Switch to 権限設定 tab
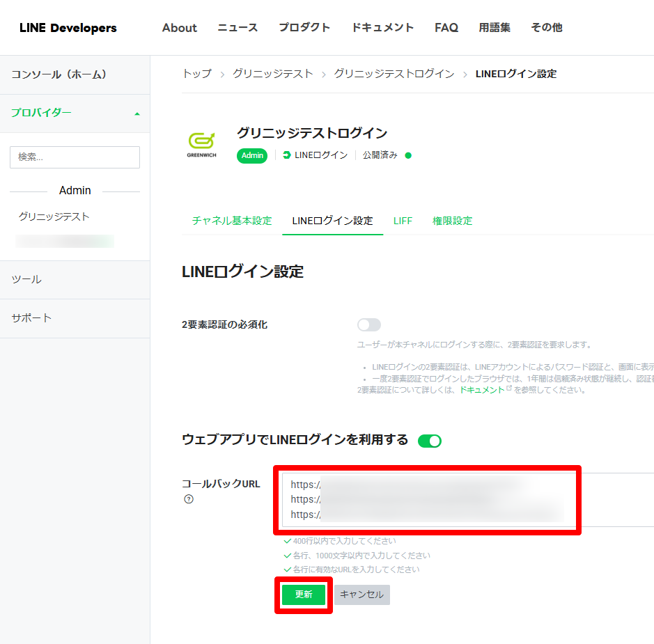This screenshot has width=654, height=644. pyautogui.click(x=452, y=221)
